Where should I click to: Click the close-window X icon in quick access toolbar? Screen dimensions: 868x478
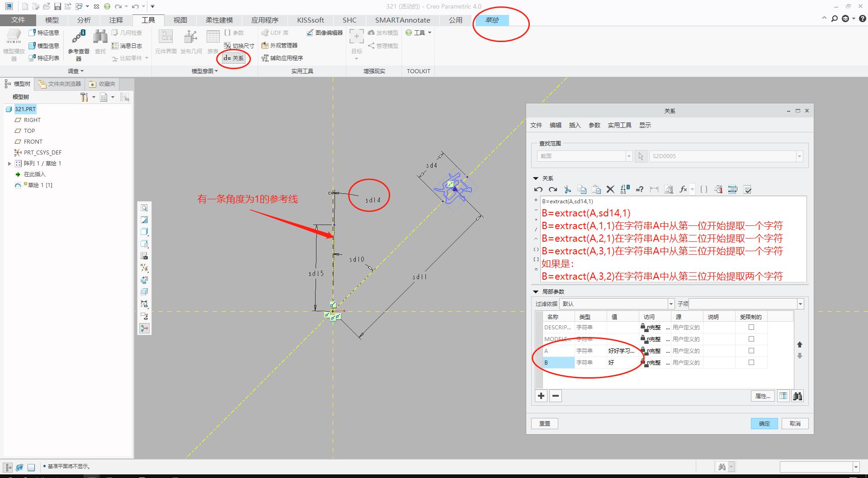coord(96,6)
